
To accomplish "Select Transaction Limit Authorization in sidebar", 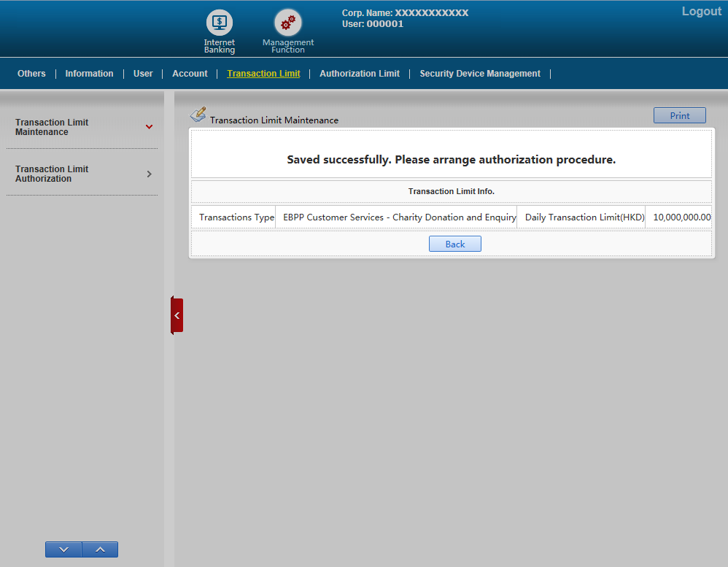I will [x=52, y=174].
